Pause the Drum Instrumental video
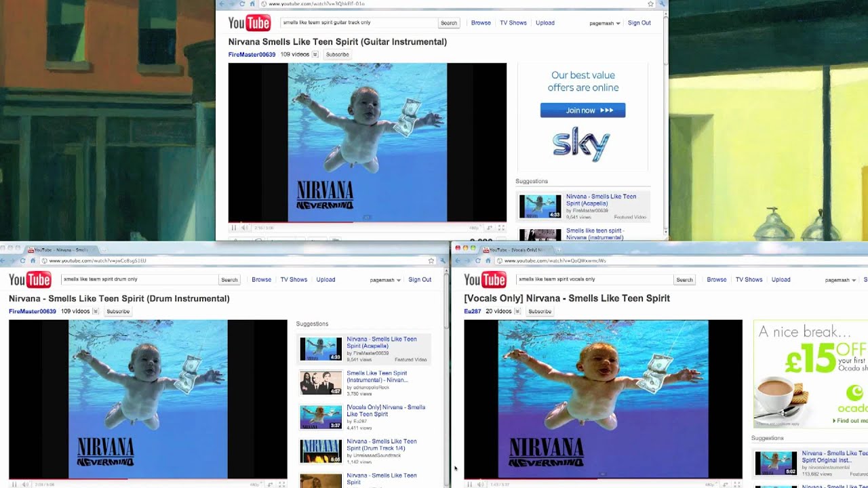The width and height of the screenshot is (868, 488). click(x=14, y=485)
